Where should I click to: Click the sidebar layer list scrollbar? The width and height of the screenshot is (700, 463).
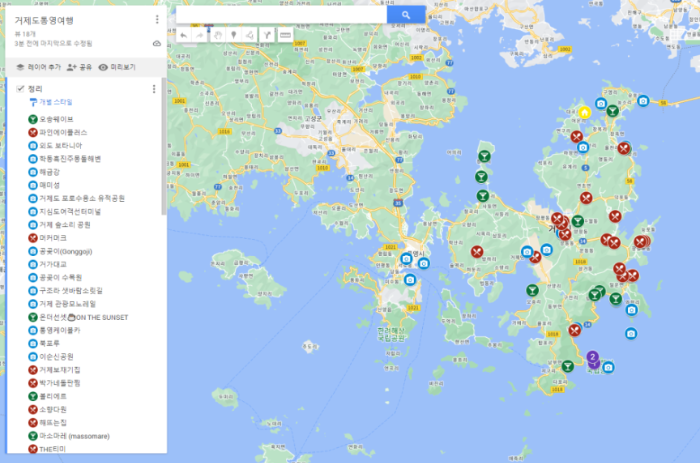click(x=164, y=146)
